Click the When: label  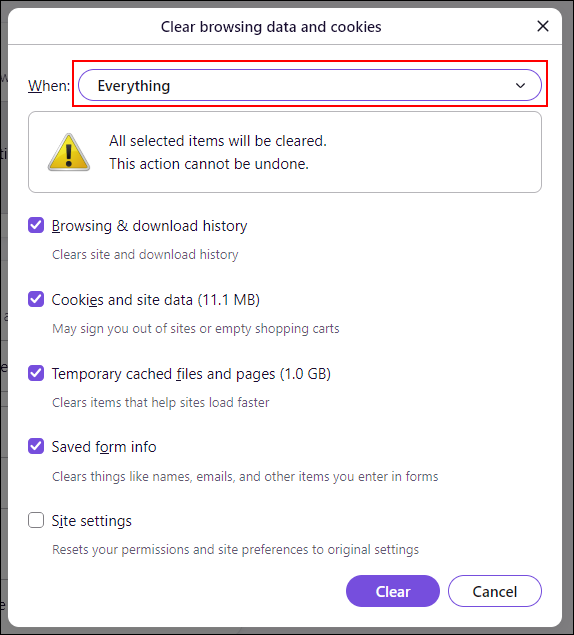coord(49,86)
